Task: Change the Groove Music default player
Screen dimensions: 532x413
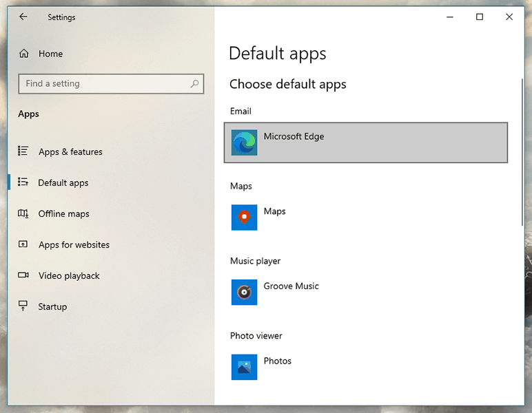Action: tap(366, 293)
